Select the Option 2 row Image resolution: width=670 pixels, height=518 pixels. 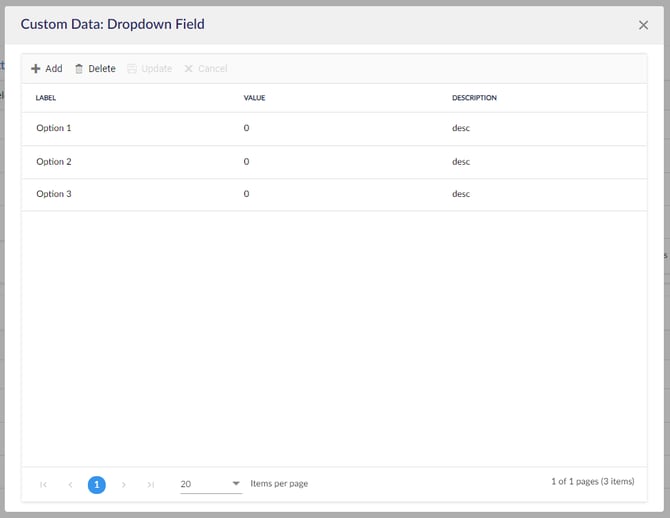point(54,162)
